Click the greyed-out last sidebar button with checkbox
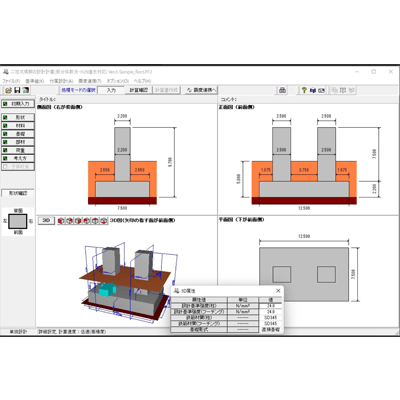400x400 pixels. point(18,167)
